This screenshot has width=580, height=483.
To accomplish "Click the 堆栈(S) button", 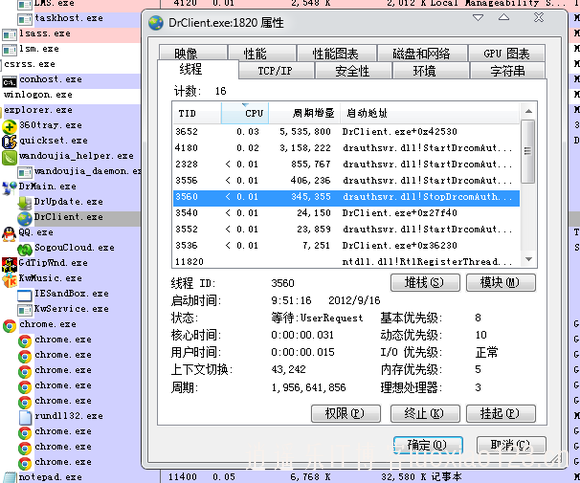I will (x=425, y=283).
